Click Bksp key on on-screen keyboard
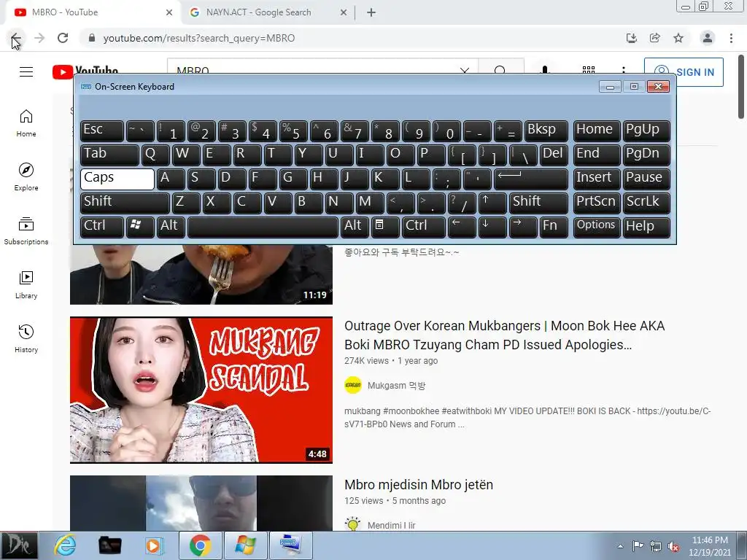The image size is (747, 560). (x=546, y=131)
